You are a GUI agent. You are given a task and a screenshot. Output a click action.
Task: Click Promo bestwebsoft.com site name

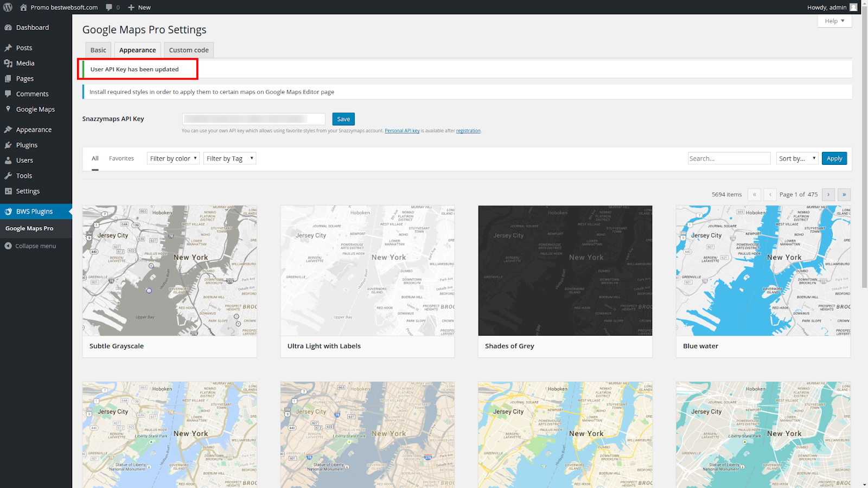tap(64, 7)
